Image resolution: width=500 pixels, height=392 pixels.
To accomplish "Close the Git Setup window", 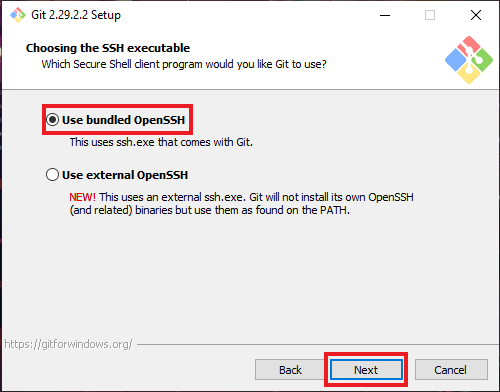I will click(x=476, y=15).
